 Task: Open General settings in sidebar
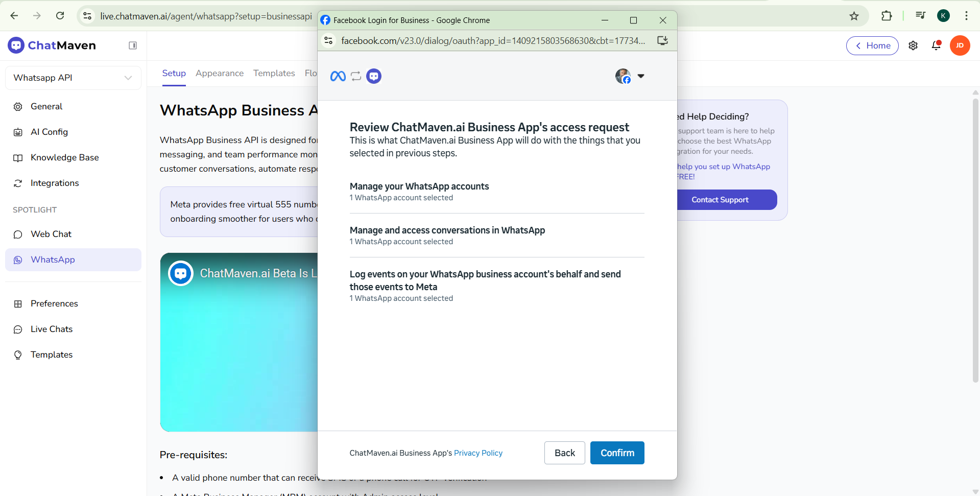(46, 106)
